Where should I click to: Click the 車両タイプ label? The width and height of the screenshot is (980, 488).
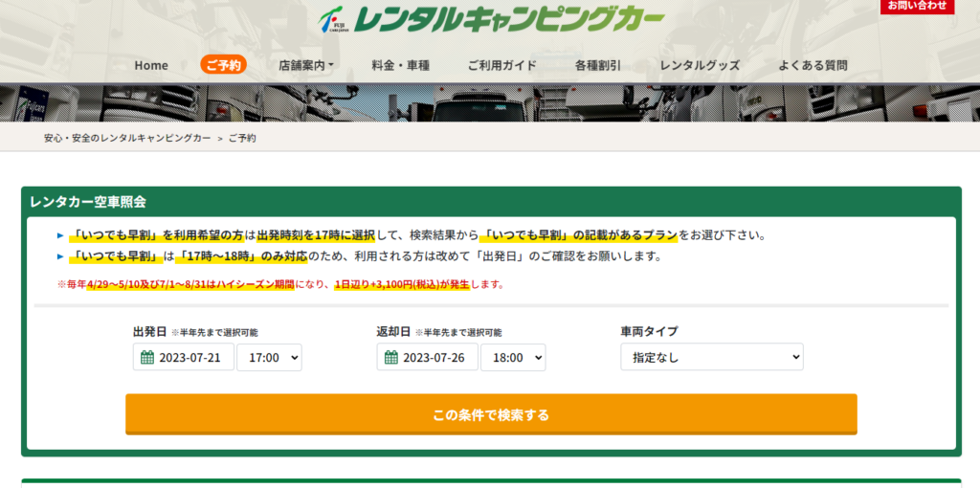tap(650, 331)
